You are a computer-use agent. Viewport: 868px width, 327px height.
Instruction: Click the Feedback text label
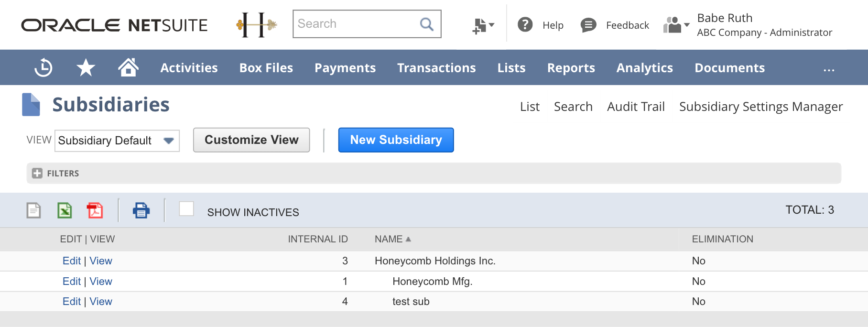[628, 25]
